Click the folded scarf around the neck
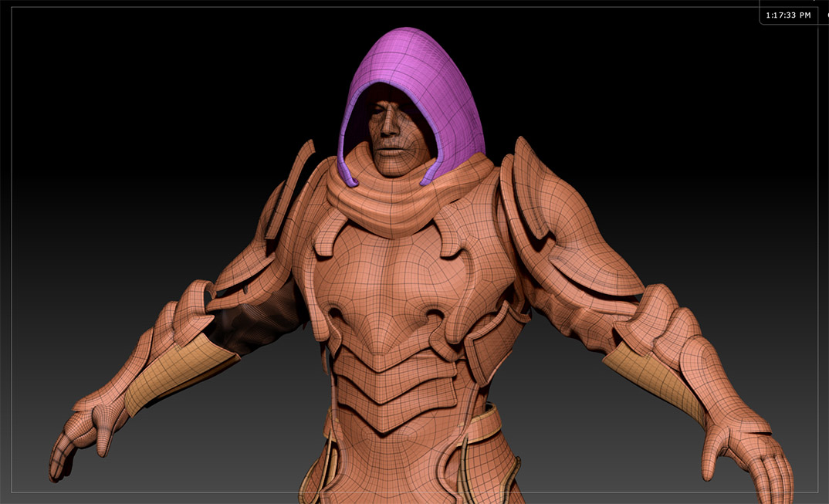Viewport: 829px width, 504px height. [407, 196]
